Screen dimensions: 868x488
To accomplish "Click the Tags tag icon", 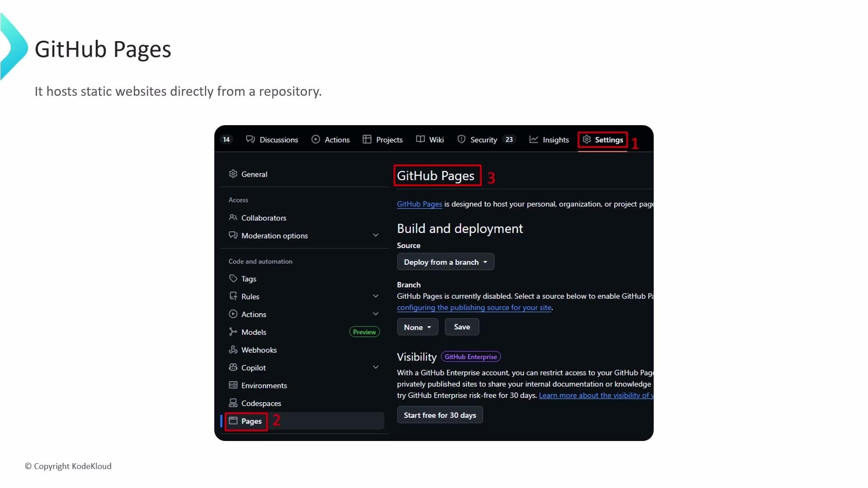I will (233, 278).
